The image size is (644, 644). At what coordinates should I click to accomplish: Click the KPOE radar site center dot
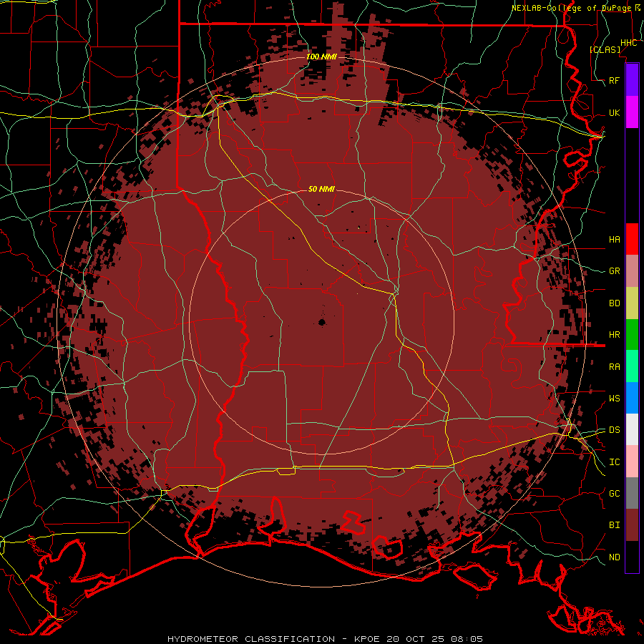(x=321, y=323)
